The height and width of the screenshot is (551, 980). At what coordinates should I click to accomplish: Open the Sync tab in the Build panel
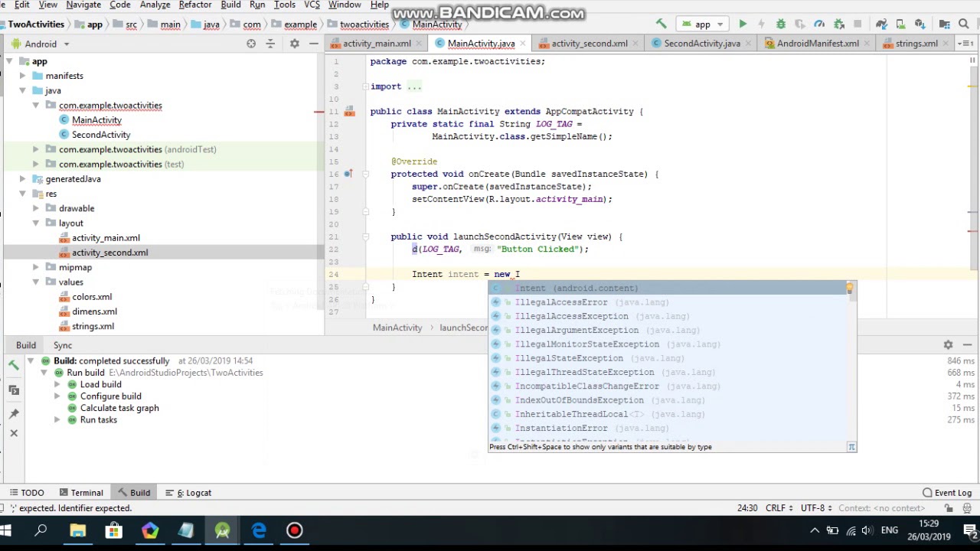[63, 345]
